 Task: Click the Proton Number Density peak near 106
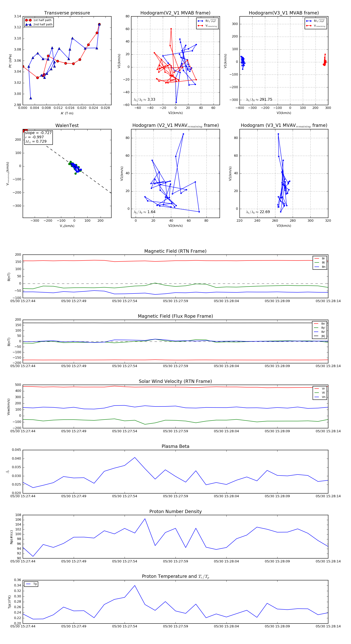click(145, 519)
